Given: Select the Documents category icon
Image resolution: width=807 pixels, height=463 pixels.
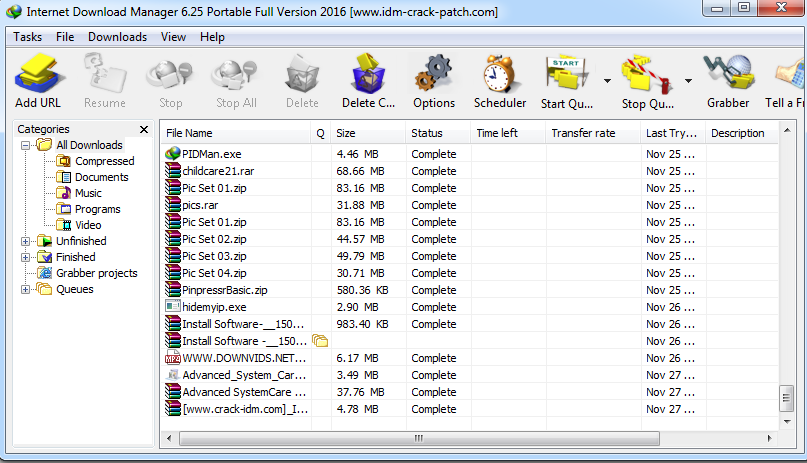Looking at the screenshot, I should click(64, 177).
